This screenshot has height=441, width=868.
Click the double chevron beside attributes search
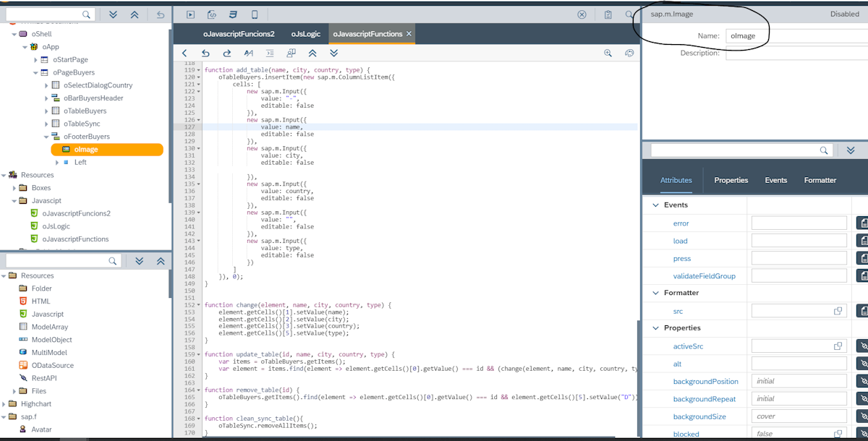click(851, 150)
